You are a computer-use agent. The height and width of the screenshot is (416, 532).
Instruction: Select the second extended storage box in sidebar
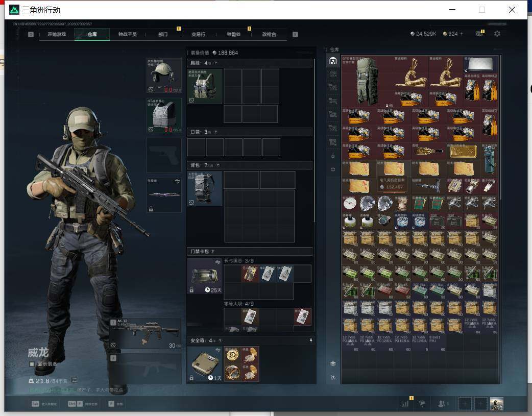[x=333, y=88]
